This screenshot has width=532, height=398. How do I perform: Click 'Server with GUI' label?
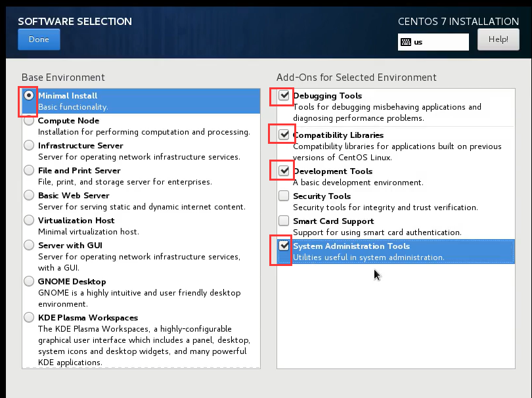(x=70, y=246)
